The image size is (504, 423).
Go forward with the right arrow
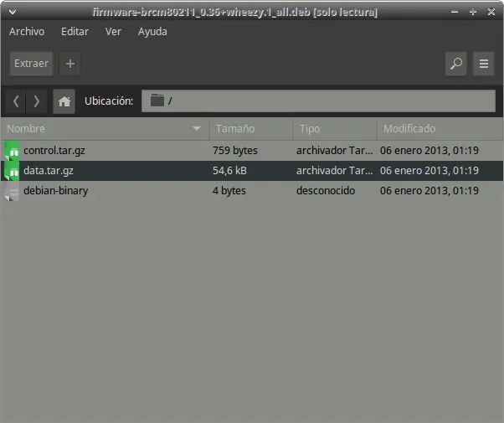tap(36, 101)
